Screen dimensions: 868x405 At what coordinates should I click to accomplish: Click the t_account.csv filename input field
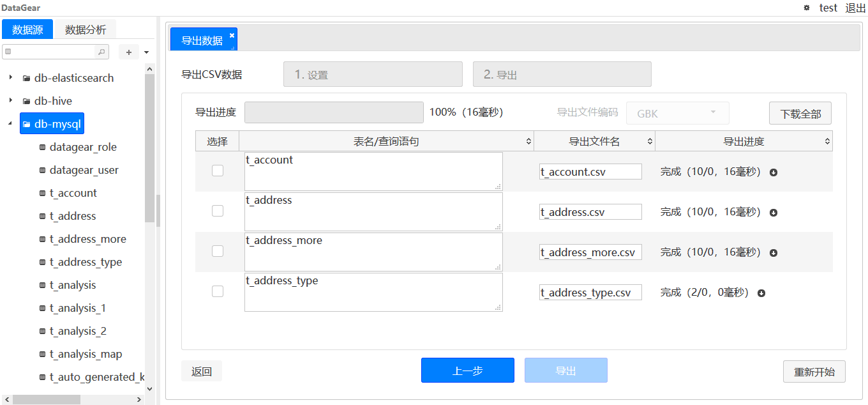[590, 171]
